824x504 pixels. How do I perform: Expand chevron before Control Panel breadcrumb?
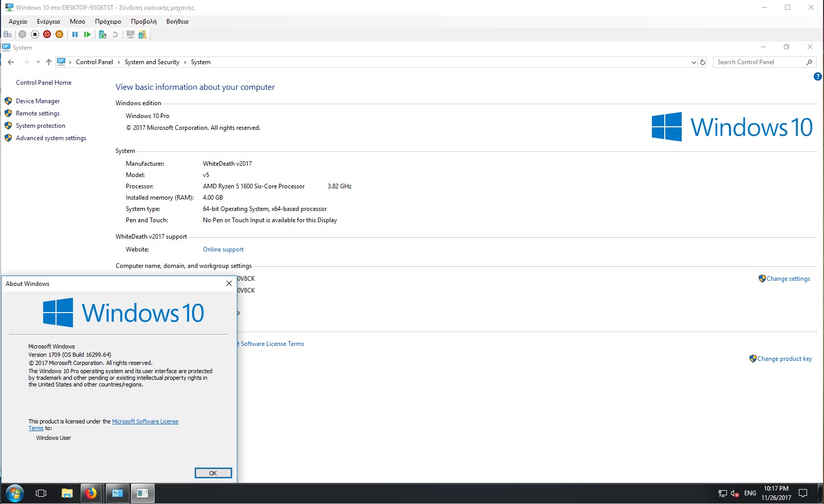tap(70, 62)
